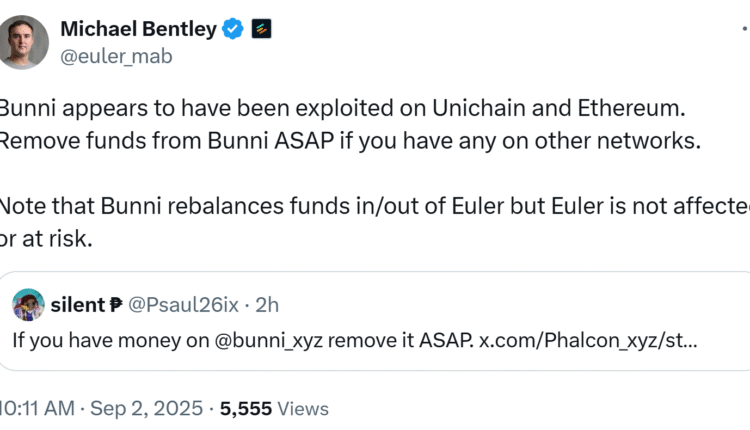Click the paragraph about Bunni being exploited
Viewport: 750px width, 430px height.
click(x=350, y=124)
